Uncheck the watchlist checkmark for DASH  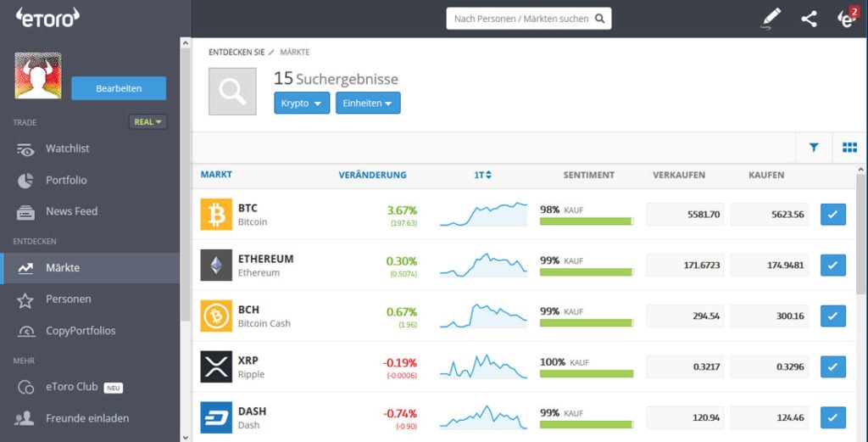click(832, 418)
